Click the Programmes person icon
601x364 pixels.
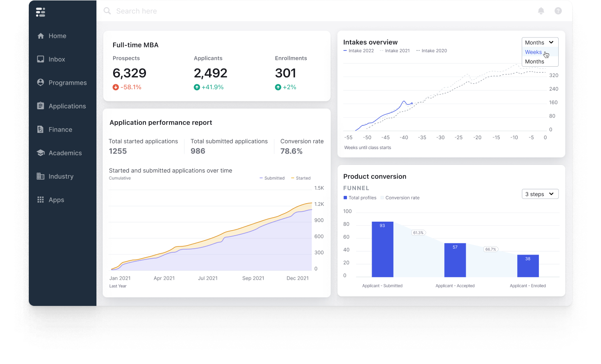[x=41, y=83]
